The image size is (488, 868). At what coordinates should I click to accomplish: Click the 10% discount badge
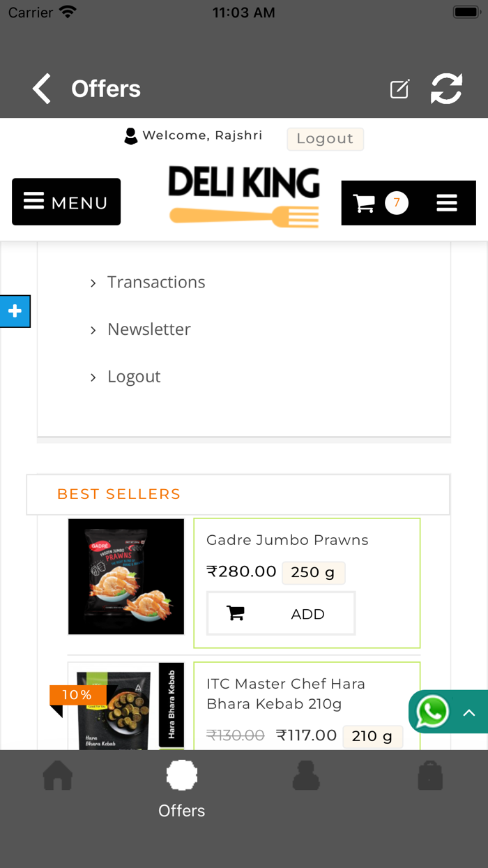[x=77, y=696]
